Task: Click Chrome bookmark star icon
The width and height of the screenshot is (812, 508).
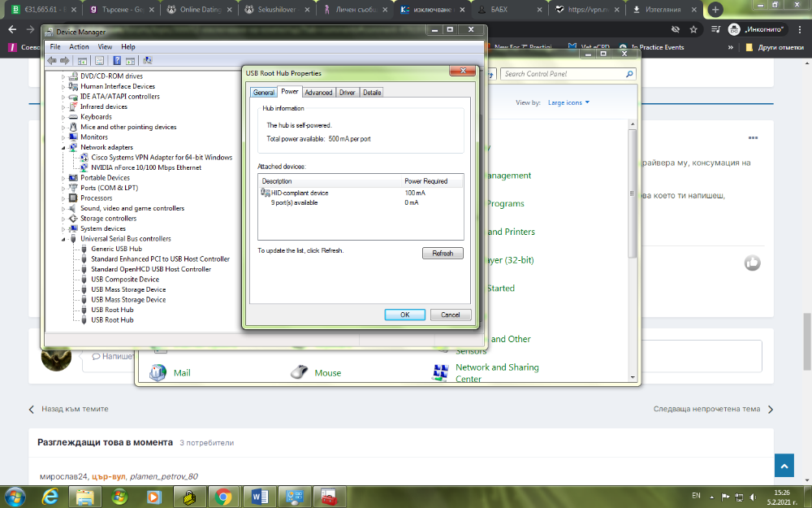Action: (693, 29)
